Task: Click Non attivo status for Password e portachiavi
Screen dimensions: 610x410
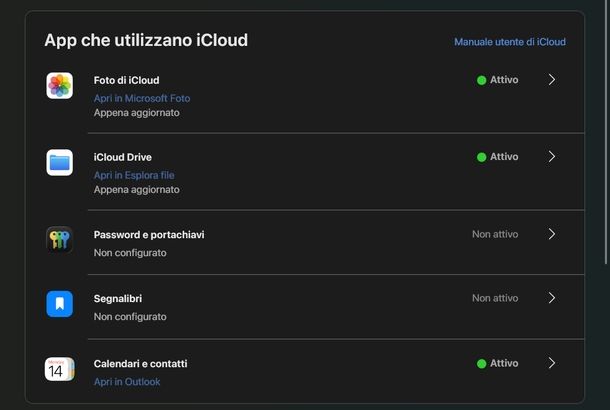Action: point(495,234)
